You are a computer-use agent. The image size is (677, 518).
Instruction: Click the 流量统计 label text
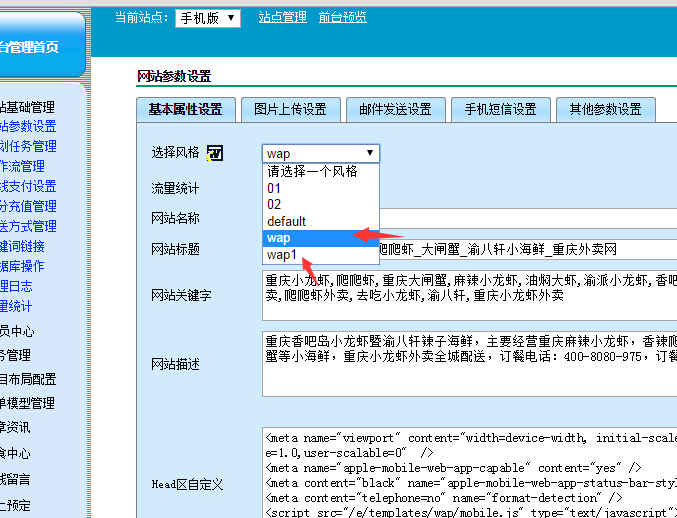[x=175, y=188]
